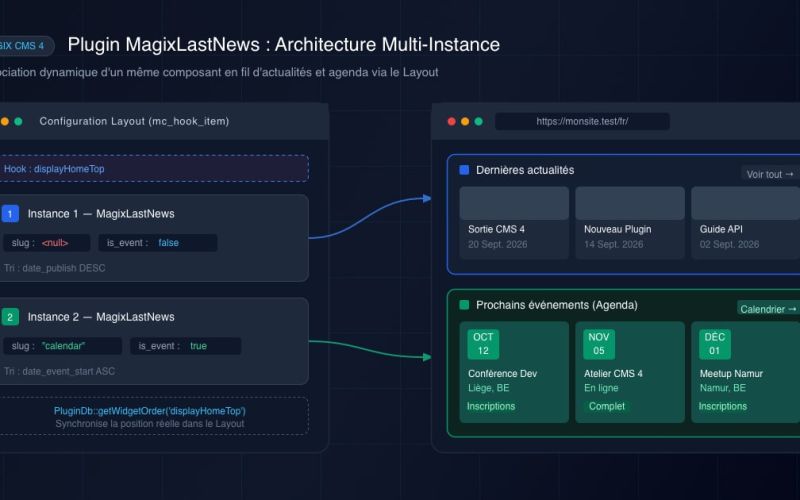The image size is (800, 500).
Task: Click the Tri : date_publish DESC text
Action: click(x=54, y=268)
